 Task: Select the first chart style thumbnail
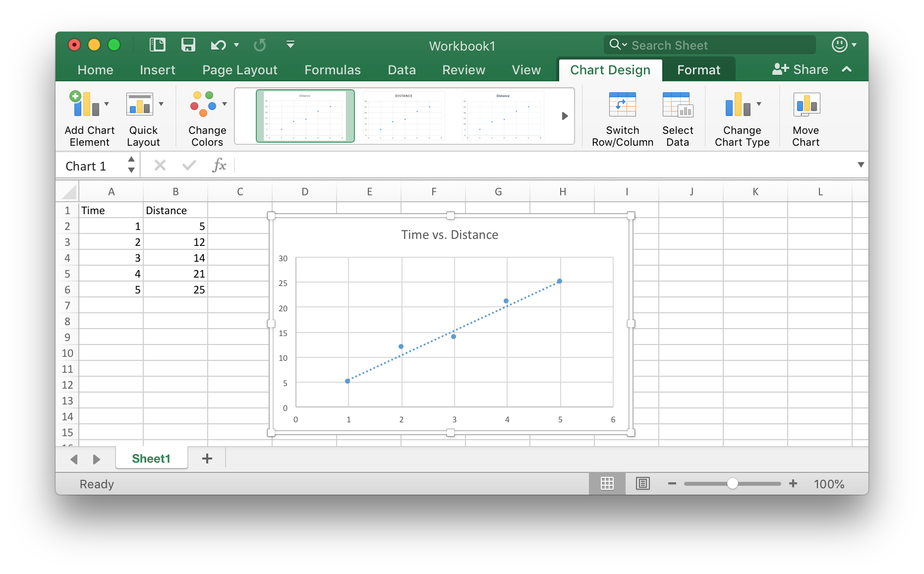(x=305, y=116)
